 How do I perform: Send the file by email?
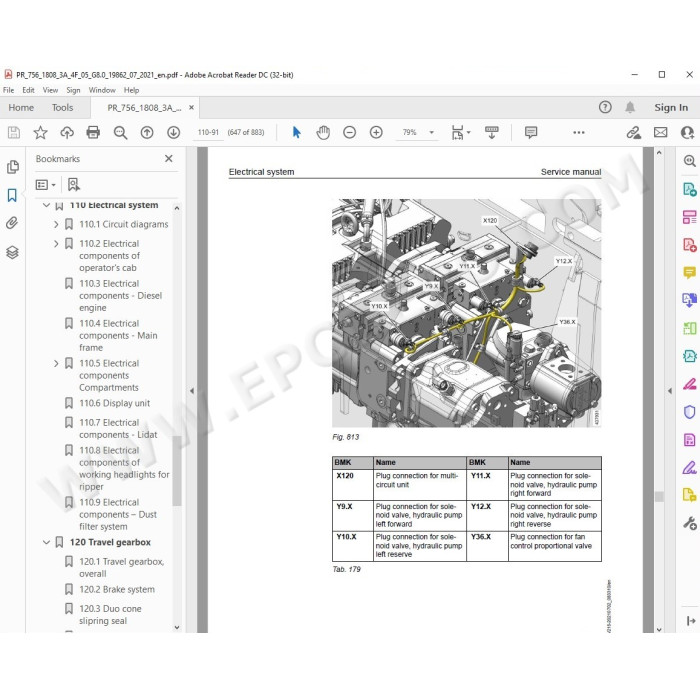[661, 132]
